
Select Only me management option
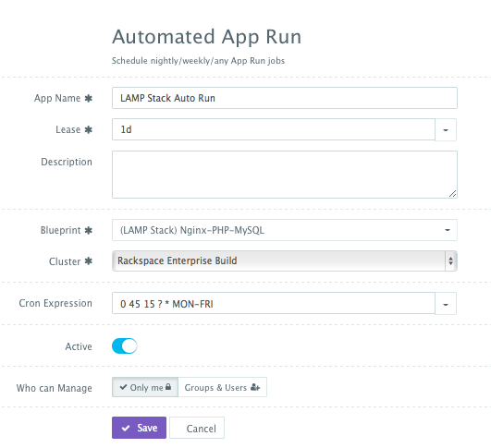click(145, 387)
